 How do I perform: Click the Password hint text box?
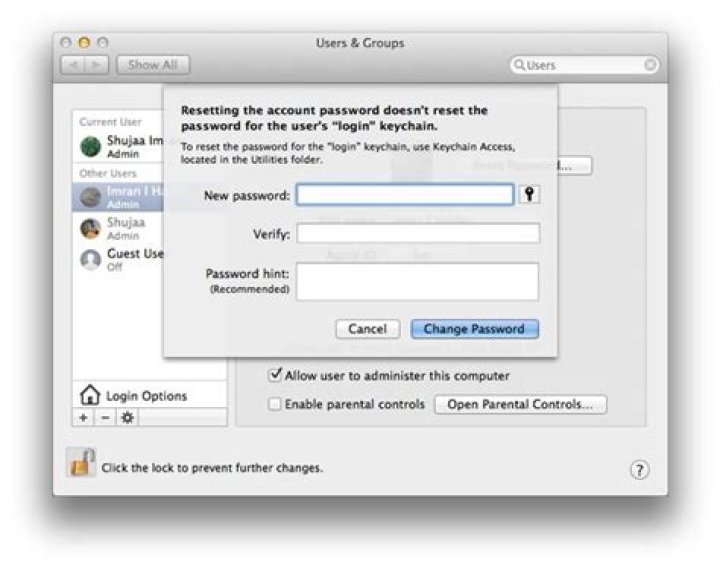[417, 281]
